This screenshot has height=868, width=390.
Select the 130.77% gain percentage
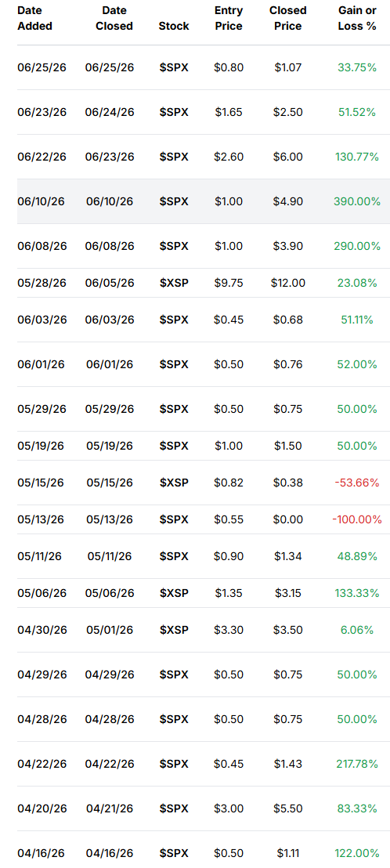(x=357, y=157)
